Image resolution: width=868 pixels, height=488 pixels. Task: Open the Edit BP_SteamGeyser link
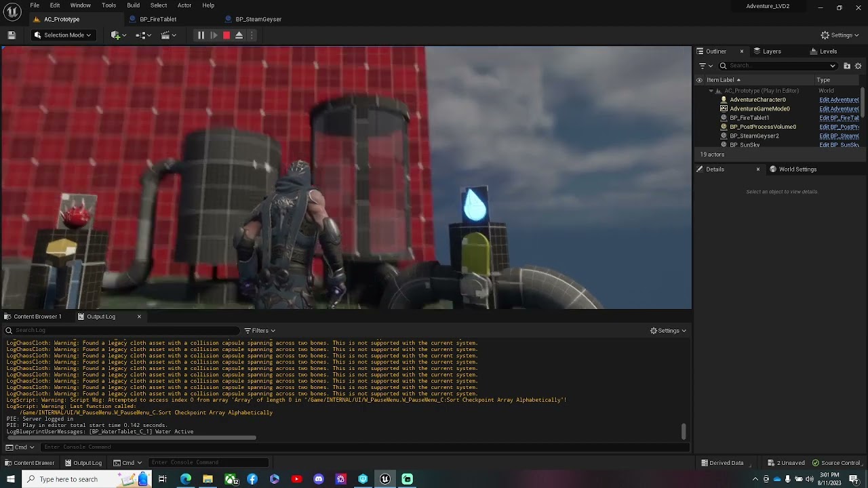click(839, 136)
